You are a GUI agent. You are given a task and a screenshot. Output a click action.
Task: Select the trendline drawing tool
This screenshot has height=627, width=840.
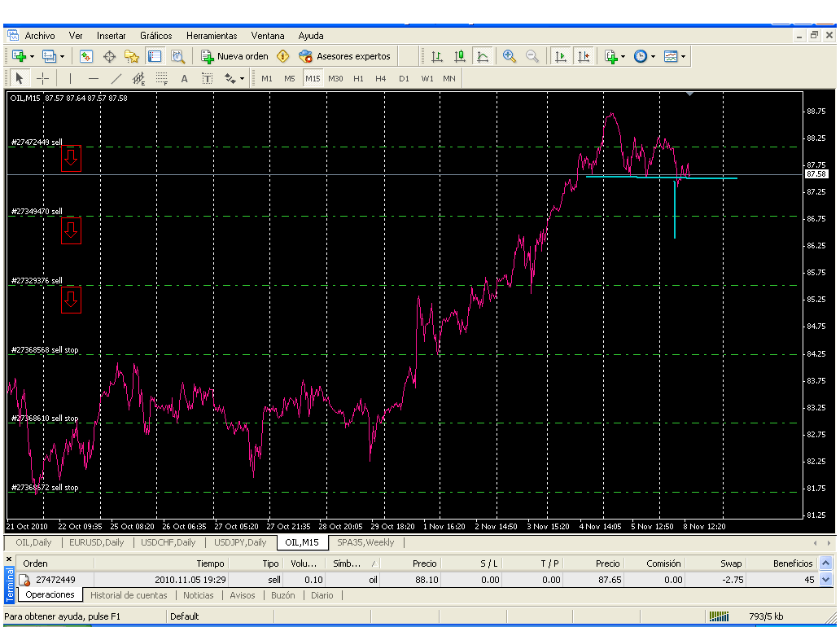pyautogui.click(x=116, y=78)
